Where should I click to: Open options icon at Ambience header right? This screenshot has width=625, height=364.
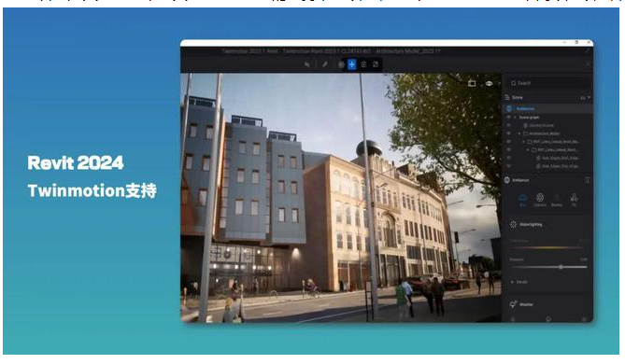click(587, 180)
